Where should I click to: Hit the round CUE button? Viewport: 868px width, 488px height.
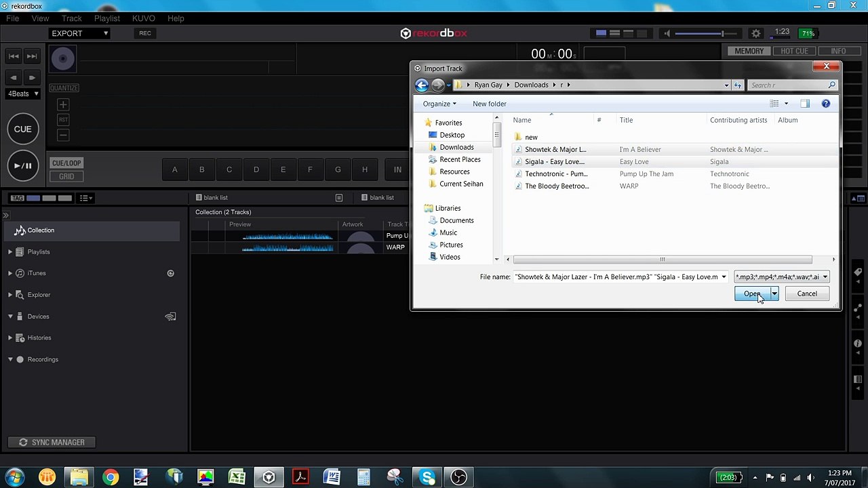pos(23,129)
